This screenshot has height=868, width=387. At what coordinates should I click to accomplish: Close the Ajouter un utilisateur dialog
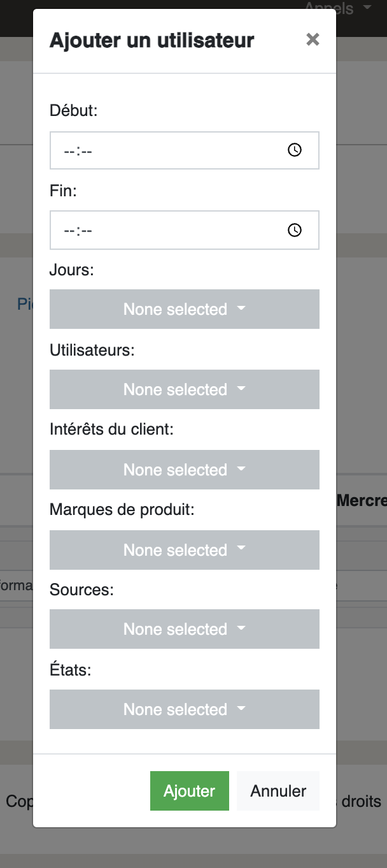[x=313, y=40]
